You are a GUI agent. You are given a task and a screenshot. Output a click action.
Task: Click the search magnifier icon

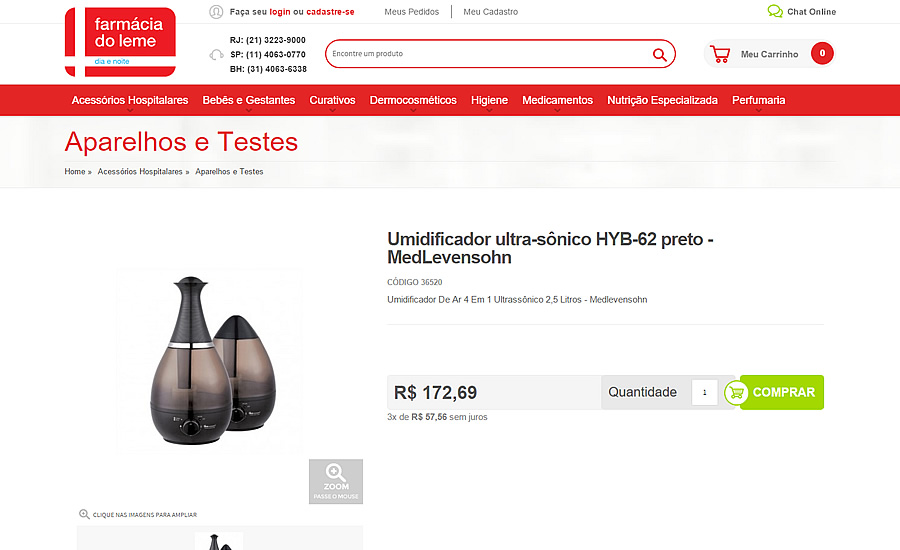660,55
